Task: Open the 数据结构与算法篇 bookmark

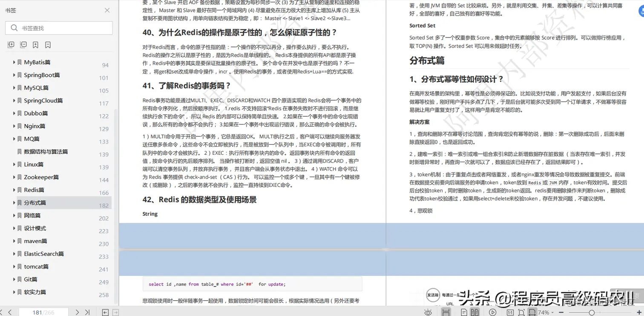Action: pyautogui.click(x=46, y=151)
